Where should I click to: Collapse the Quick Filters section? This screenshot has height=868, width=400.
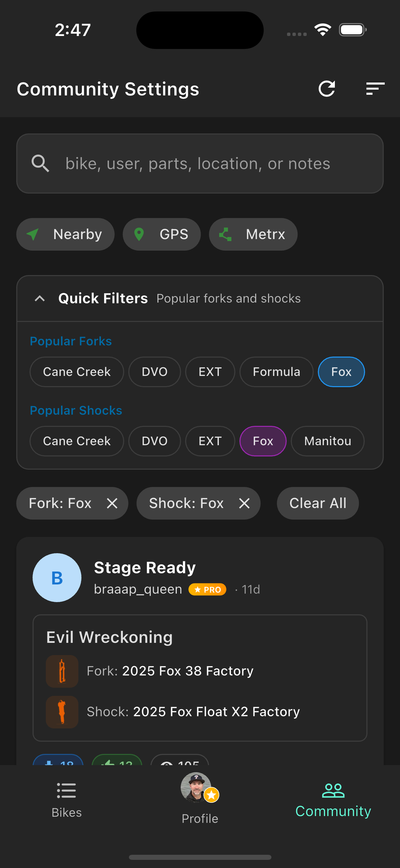point(40,298)
